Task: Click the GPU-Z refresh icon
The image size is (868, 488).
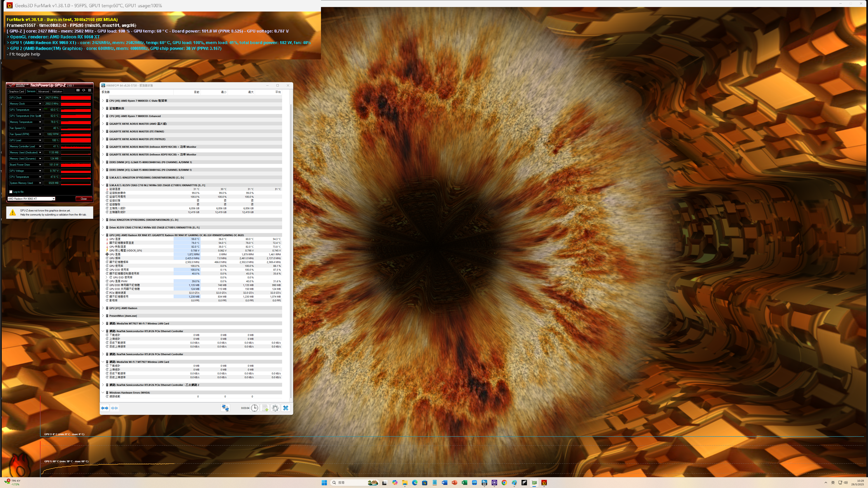Action: point(84,90)
